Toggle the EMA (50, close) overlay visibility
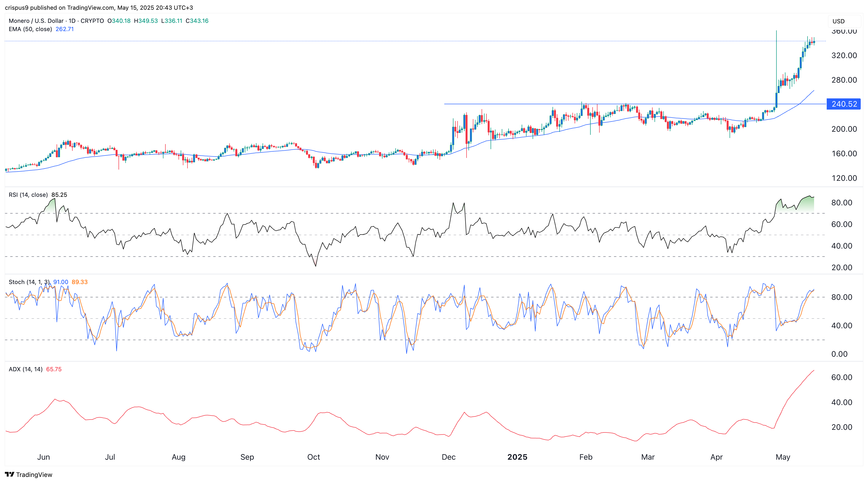This screenshot has width=868, height=483. click(x=30, y=29)
